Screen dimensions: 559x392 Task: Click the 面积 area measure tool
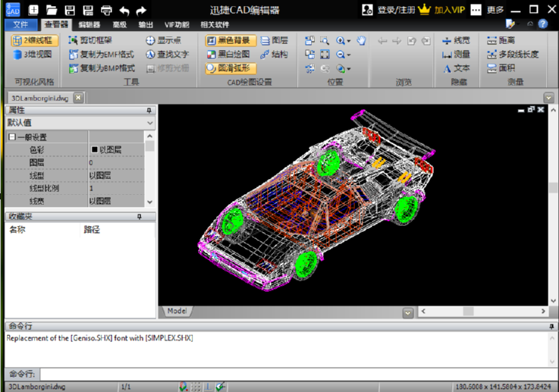(x=501, y=68)
